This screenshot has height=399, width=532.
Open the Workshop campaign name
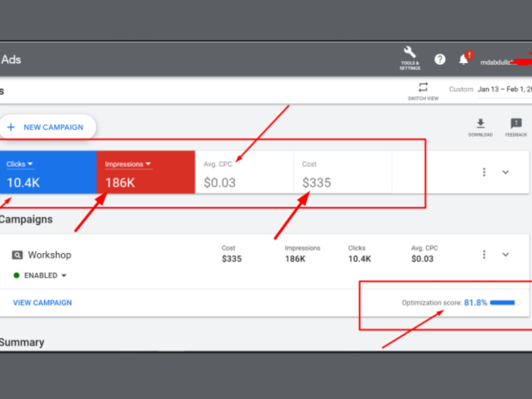pyautogui.click(x=49, y=255)
